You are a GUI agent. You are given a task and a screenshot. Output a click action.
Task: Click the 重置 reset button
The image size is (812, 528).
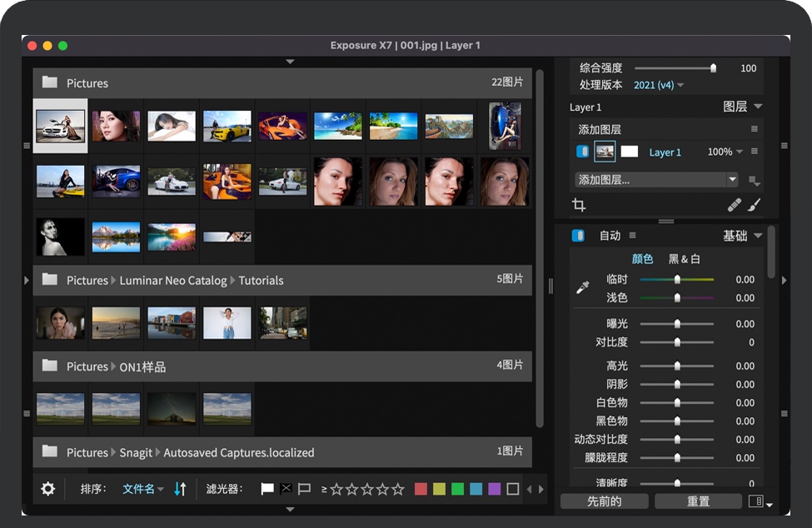pos(698,501)
